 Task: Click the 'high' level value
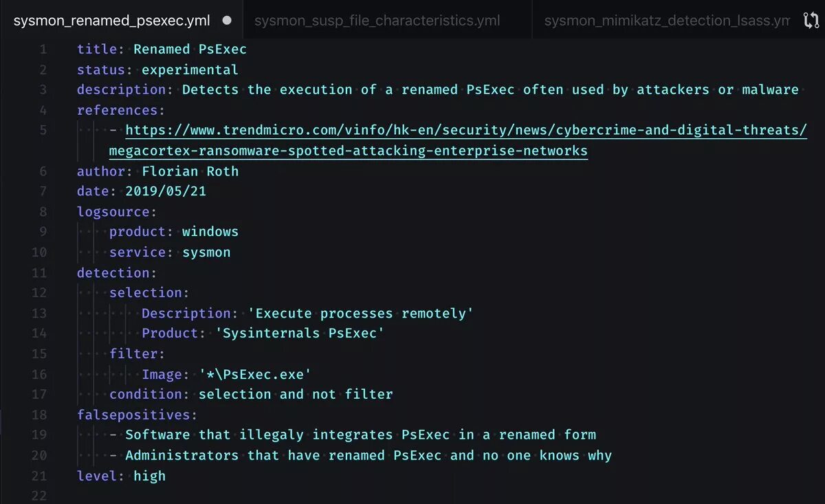click(150, 476)
